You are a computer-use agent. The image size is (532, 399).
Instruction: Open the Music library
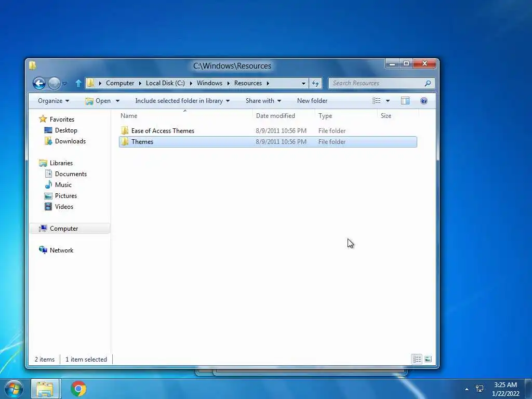(63, 184)
